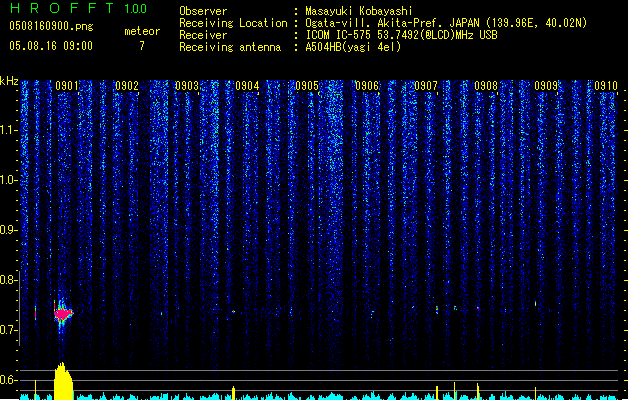Click the 0.7 kHz axis tick label
Image resolution: width=629 pixels, height=400 pixels.
pyautogui.click(x=8, y=330)
